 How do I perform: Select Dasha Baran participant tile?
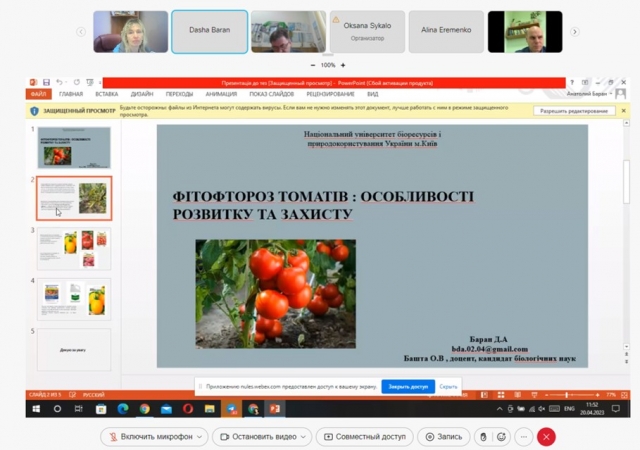pyautogui.click(x=209, y=32)
